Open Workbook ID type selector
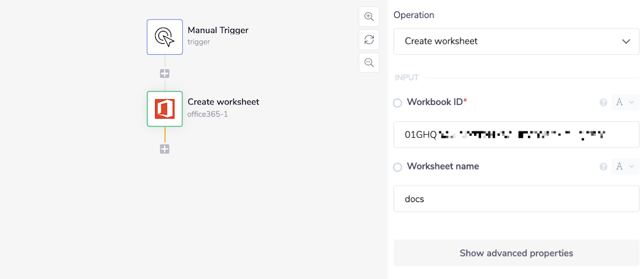The image size is (644, 279). pyautogui.click(x=624, y=102)
